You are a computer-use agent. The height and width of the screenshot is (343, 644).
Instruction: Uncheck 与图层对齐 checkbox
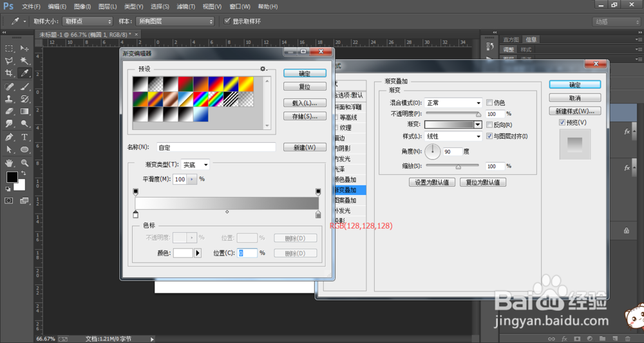[x=489, y=136]
